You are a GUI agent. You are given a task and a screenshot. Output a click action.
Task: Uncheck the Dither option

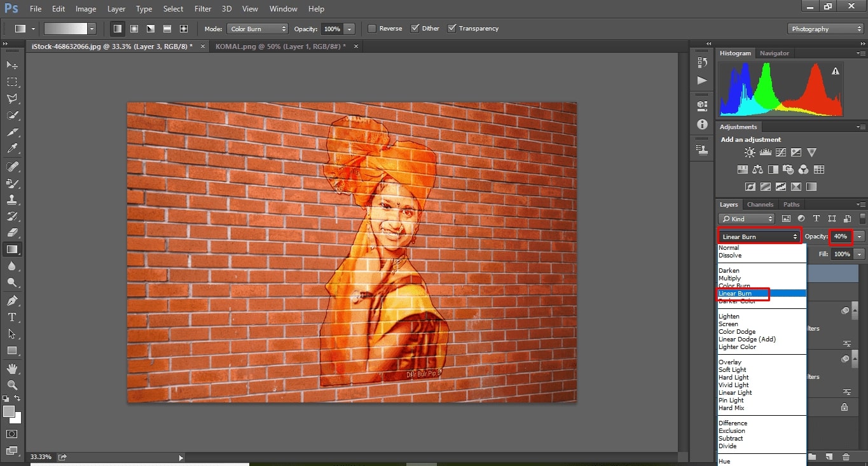pos(415,29)
